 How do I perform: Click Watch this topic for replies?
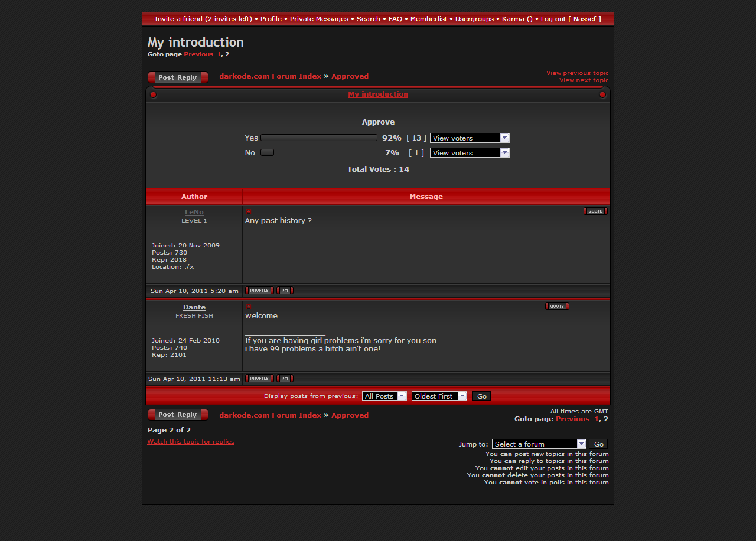[191, 442]
